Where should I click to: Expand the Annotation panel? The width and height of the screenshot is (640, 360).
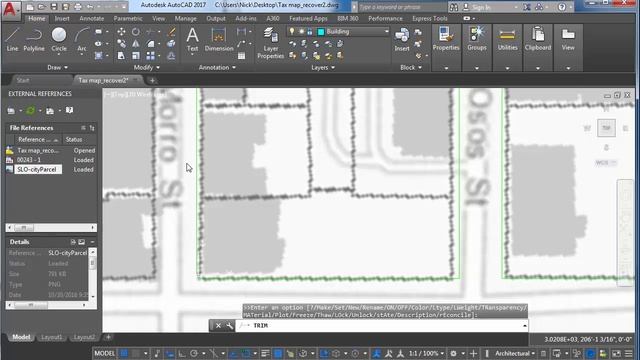217,67
